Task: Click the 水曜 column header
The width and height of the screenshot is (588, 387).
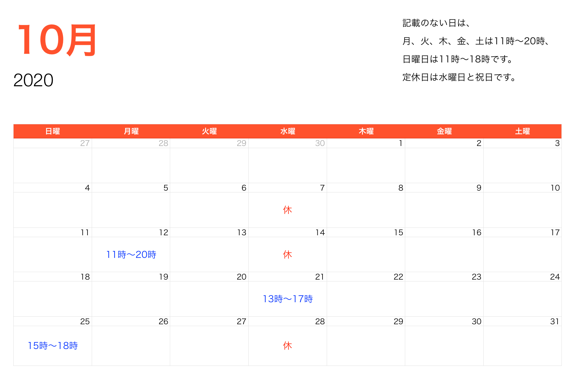Action: (288, 131)
